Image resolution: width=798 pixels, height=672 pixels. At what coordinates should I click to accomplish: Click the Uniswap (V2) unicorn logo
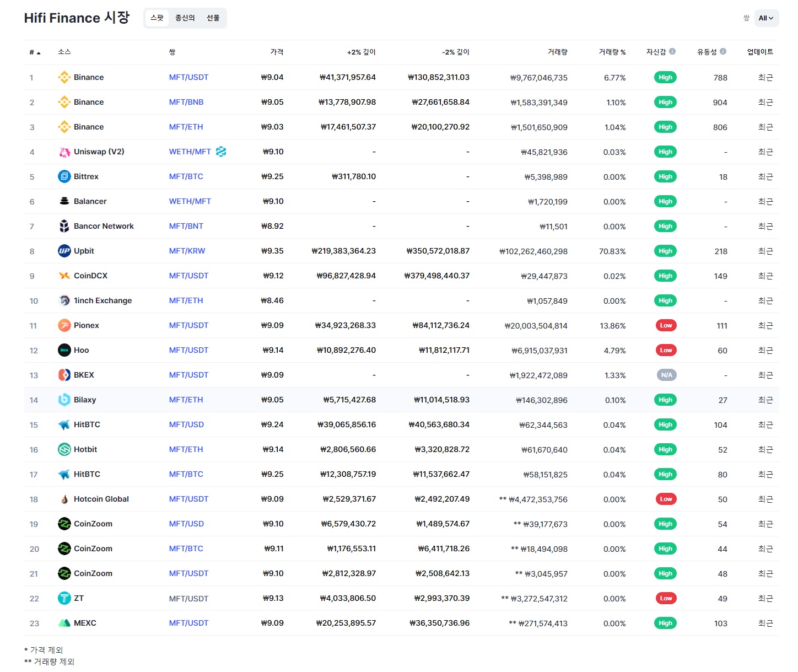64,152
